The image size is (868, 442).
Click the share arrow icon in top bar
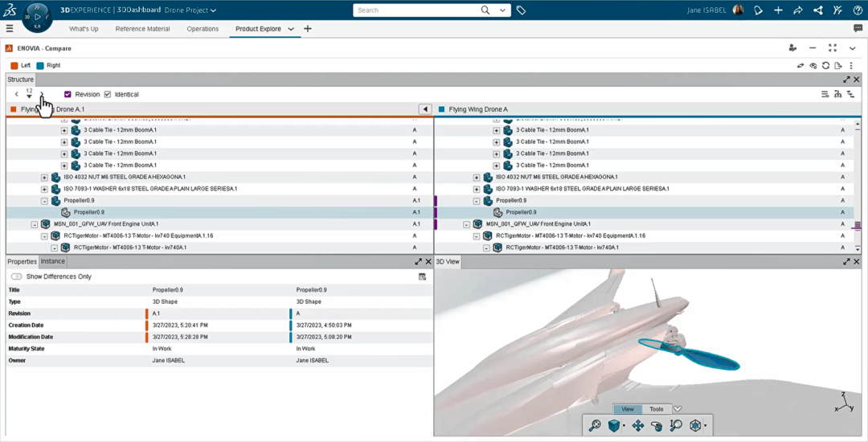[798, 10]
